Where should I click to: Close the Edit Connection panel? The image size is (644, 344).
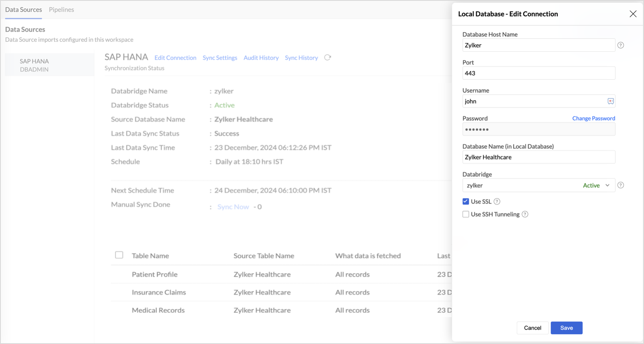click(633, 14)
